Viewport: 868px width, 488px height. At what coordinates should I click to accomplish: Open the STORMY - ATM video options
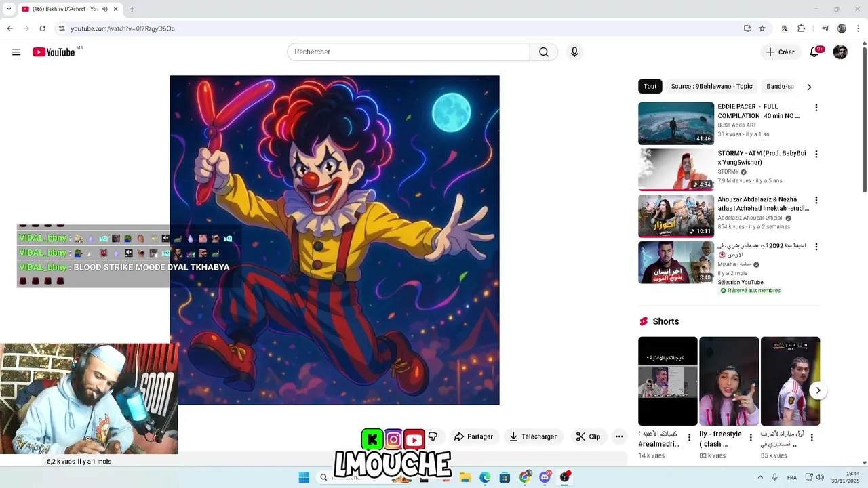tap(816, 154)
